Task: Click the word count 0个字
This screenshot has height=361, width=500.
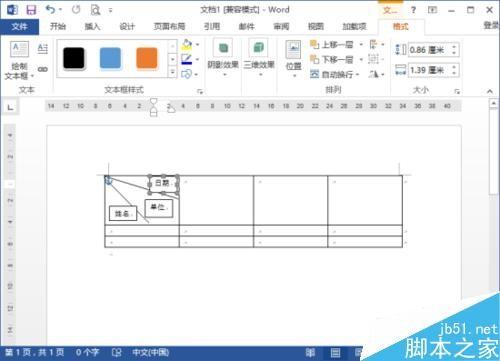Action: coord(87,352)
